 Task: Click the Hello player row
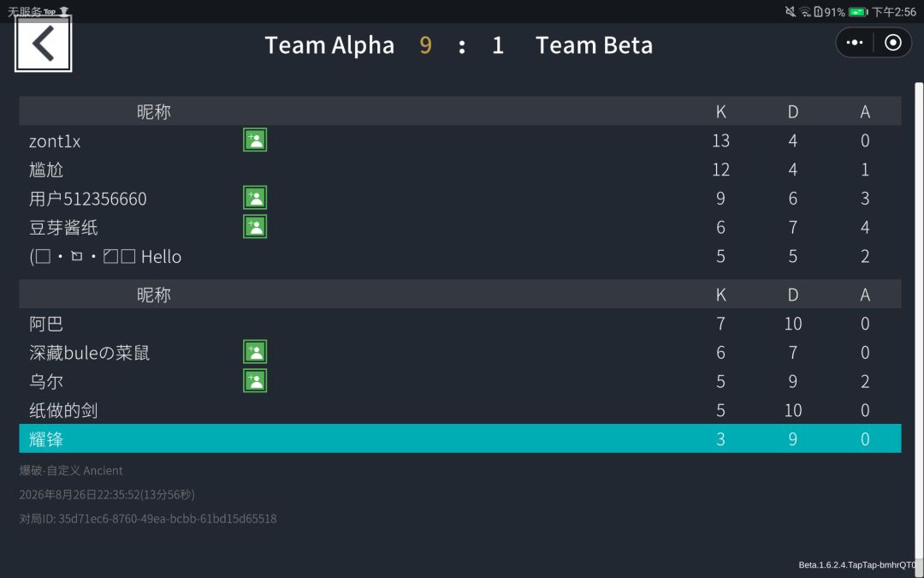459,256
